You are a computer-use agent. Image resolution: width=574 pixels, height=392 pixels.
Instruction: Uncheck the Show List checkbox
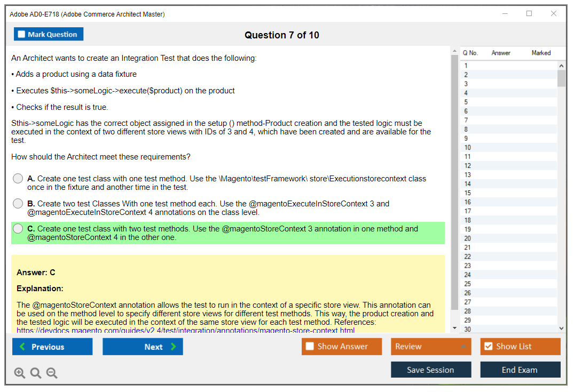coord(488,347)
